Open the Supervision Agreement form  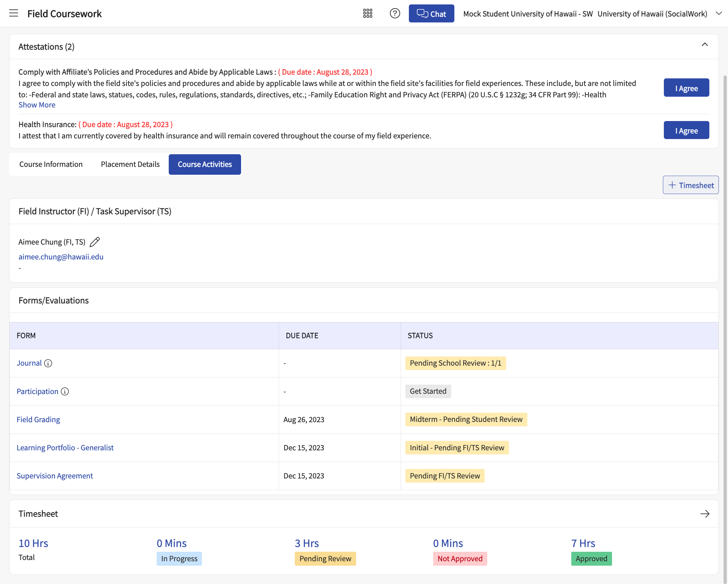click(x=55, y=476)
